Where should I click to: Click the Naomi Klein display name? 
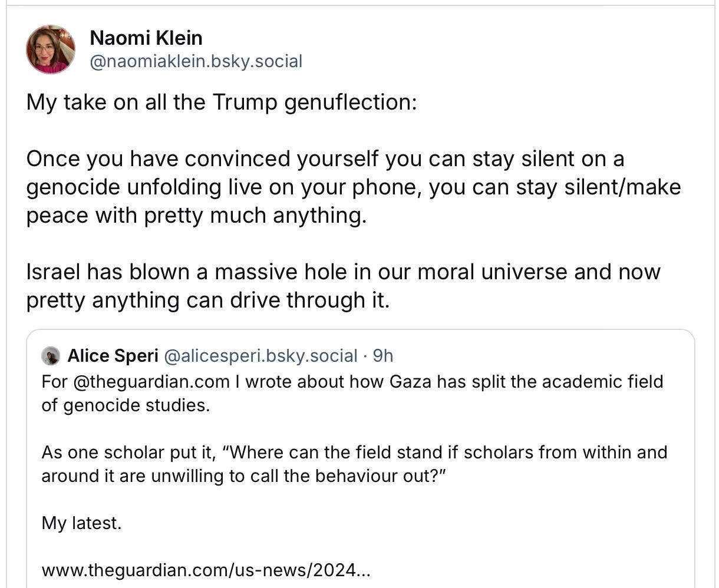pos(146,38)
